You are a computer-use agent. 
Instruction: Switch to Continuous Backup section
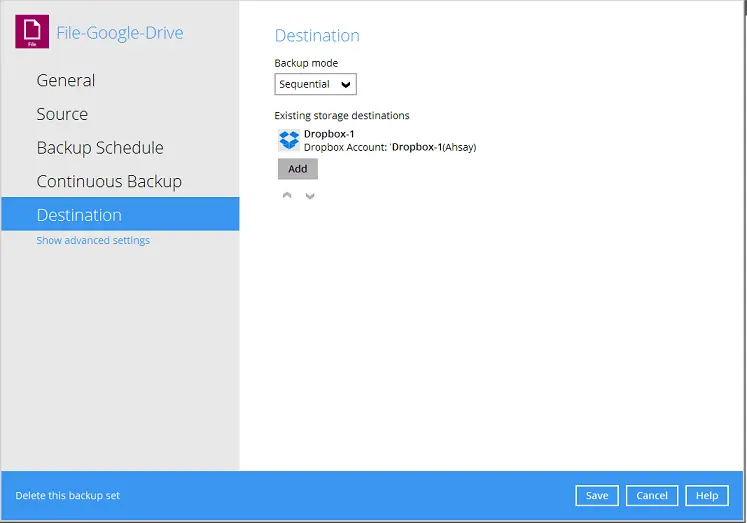coord(109,181)
